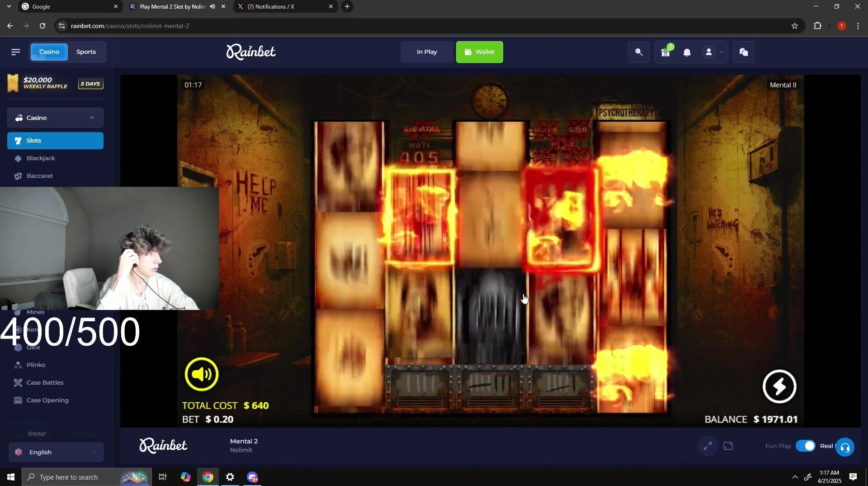Open the tab search dropdown arrow

pos(9,6)
